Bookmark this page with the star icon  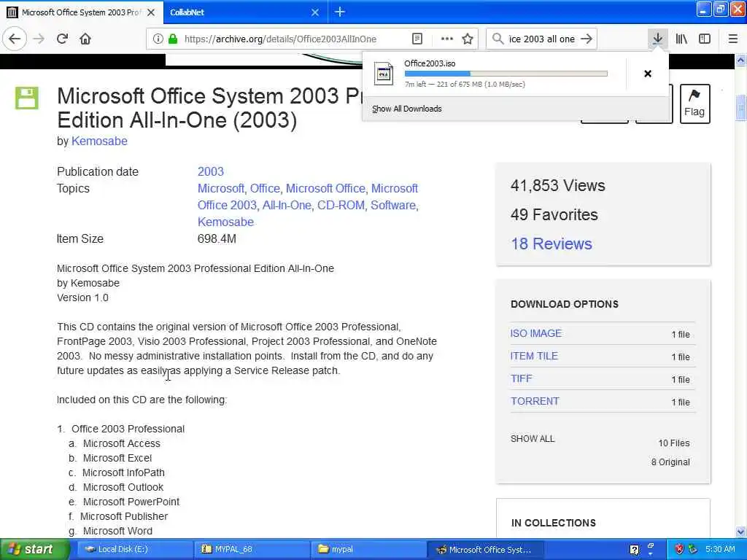click(x=468, y=39)
